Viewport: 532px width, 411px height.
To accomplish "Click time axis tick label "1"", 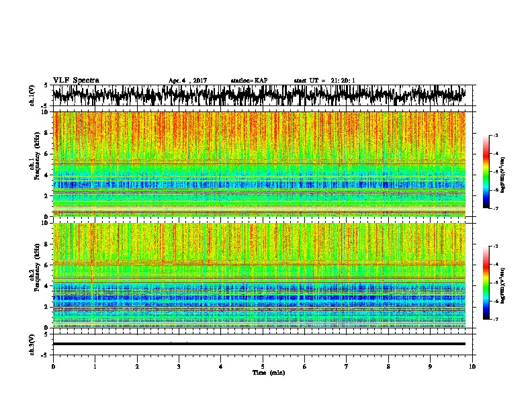I will point(95,367).
